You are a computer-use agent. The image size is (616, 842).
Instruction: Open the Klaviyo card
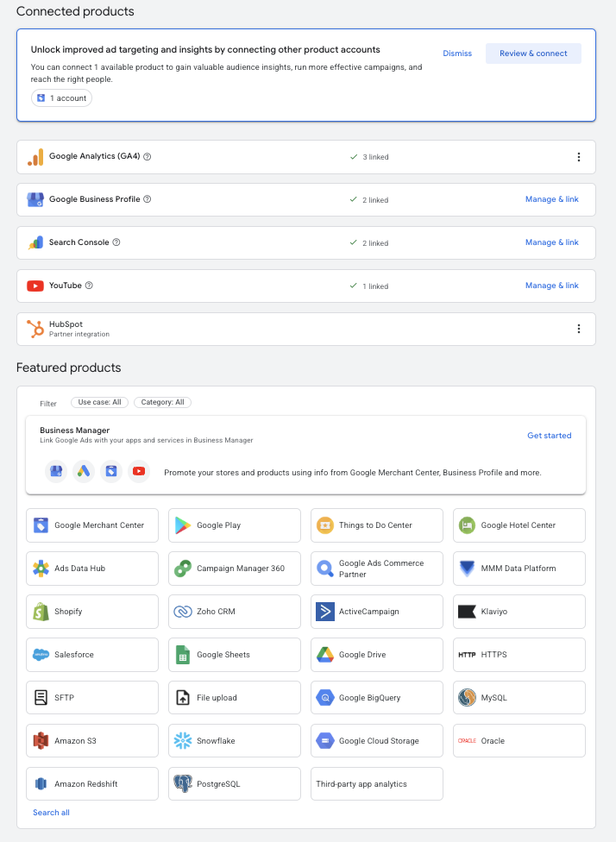pos(519,612)
